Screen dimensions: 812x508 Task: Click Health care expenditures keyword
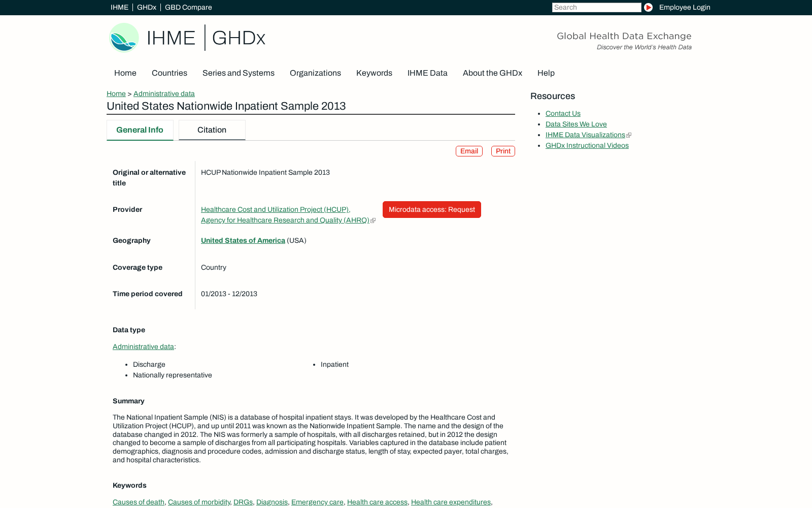coord(451,502)
